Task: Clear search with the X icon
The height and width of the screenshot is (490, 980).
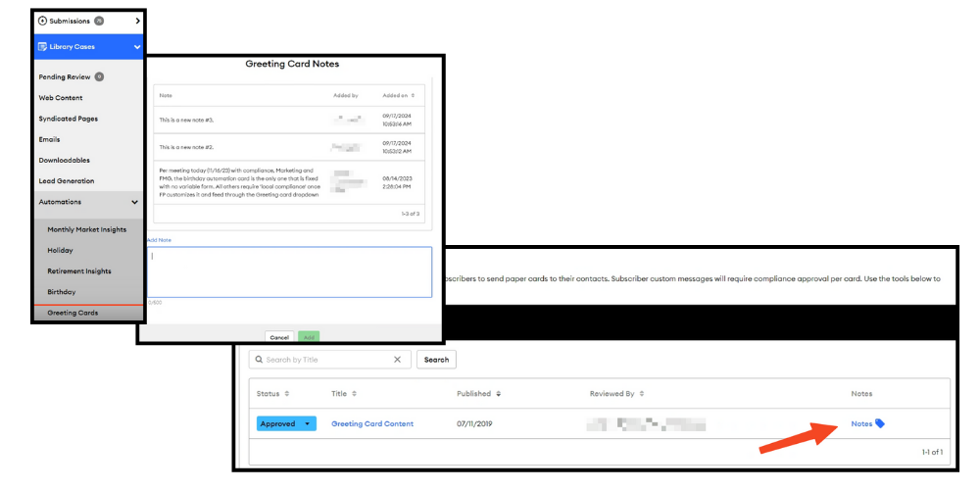Action: point(397,360)
